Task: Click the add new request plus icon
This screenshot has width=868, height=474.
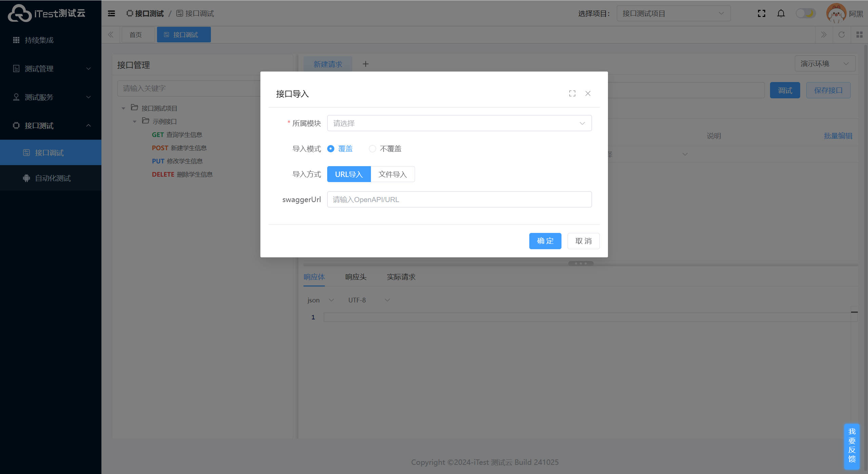Action: click(x=366, y=64)
